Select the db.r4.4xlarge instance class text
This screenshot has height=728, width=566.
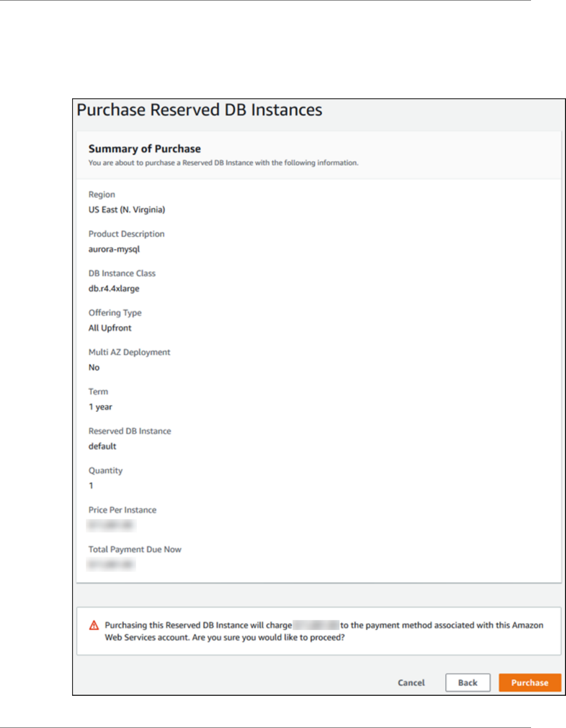114,289
